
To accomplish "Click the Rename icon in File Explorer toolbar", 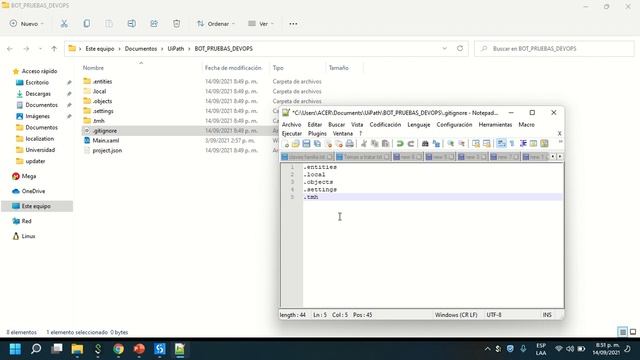I will coord(131,24).
